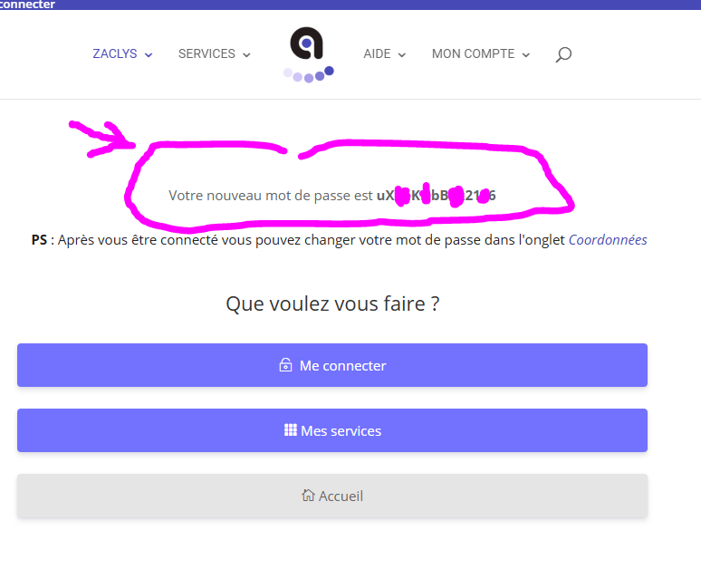
Task: Click the house icon on Accueil
Action: [308, 495]
